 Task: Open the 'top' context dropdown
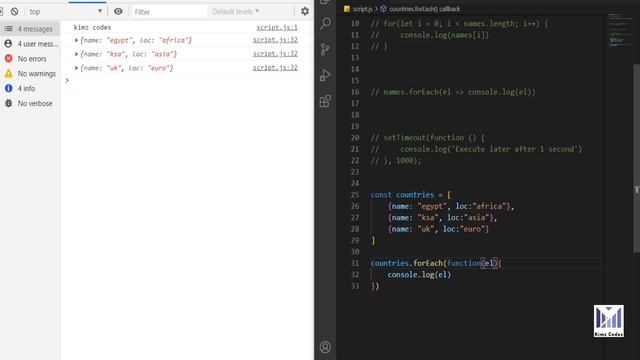65,12
